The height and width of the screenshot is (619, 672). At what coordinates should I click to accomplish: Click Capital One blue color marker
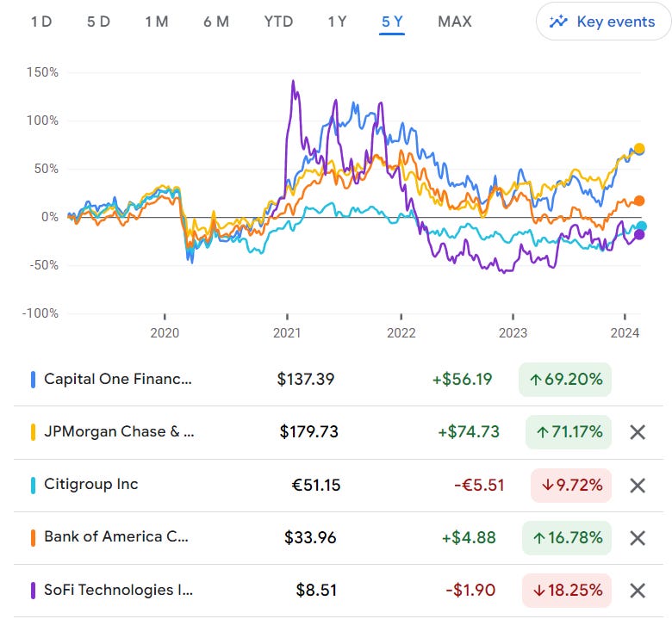[33, 380]
